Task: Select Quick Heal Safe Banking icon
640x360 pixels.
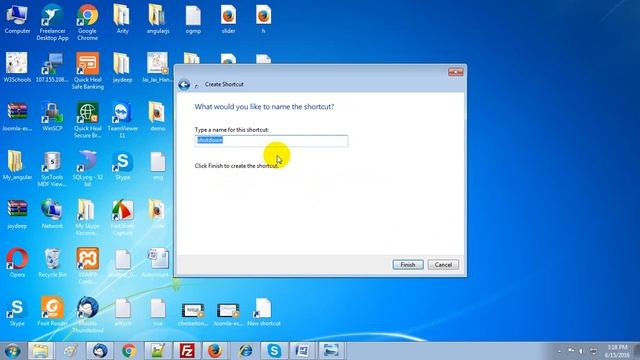Action: click(87, 71)
